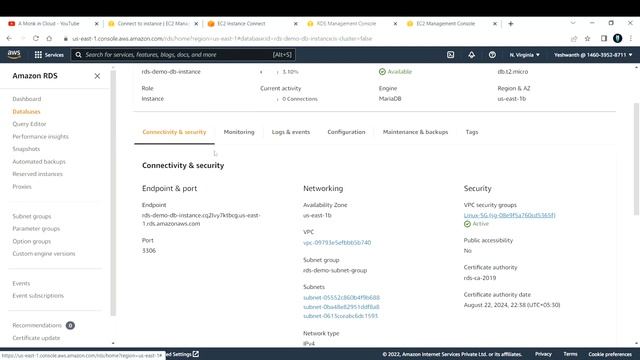Open the help question mark icon
Screen dimensions: 640x360
point(492,55)
